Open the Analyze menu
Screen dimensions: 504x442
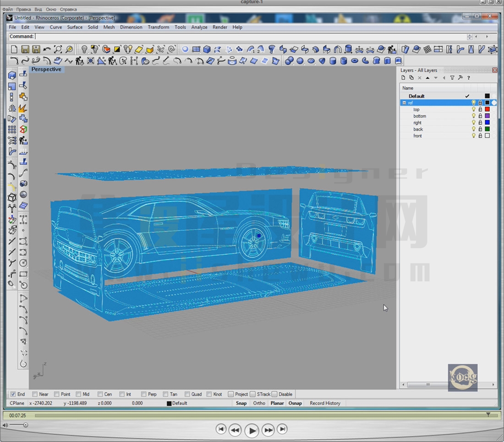199,27
